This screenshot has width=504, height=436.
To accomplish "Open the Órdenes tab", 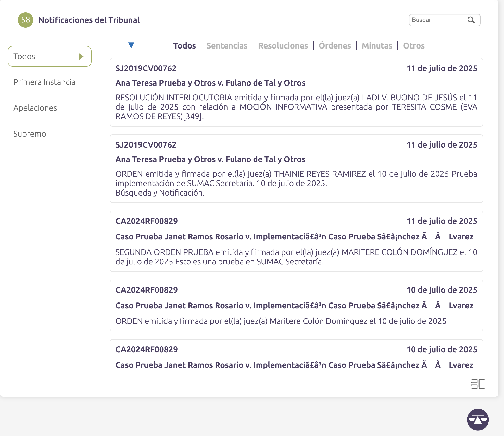I will click(x=335, y=46).
